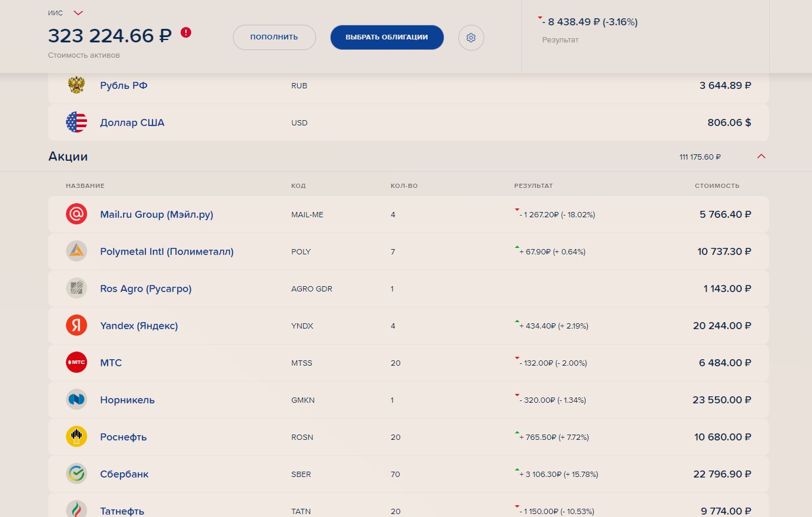
Task: Click the Акции section heading
Action: click(x=68, y=157)
